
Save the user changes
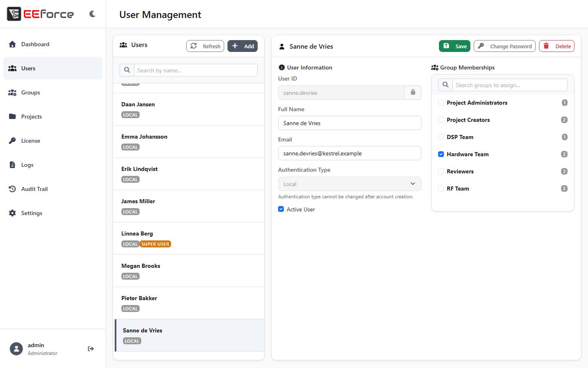coord(454,46)
